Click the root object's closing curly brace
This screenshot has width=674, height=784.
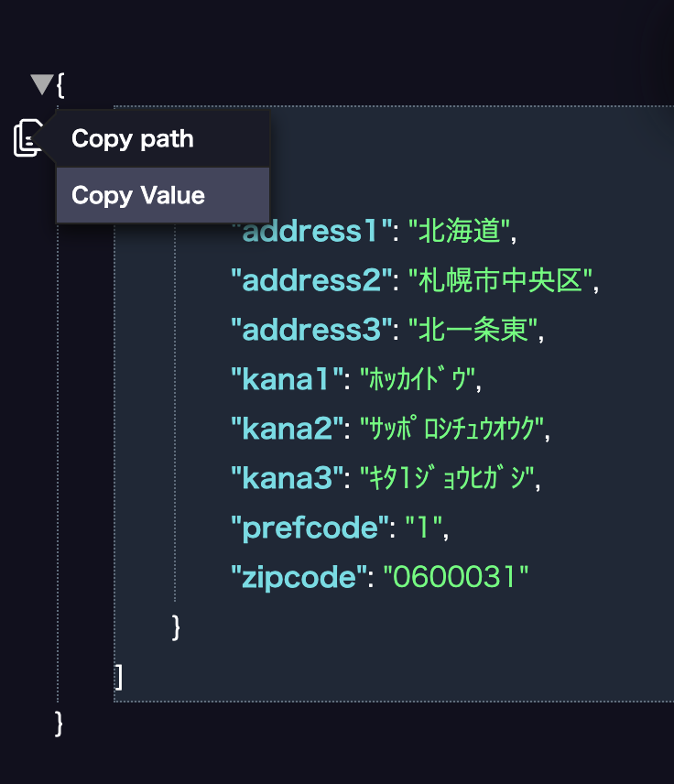(59, 724)
